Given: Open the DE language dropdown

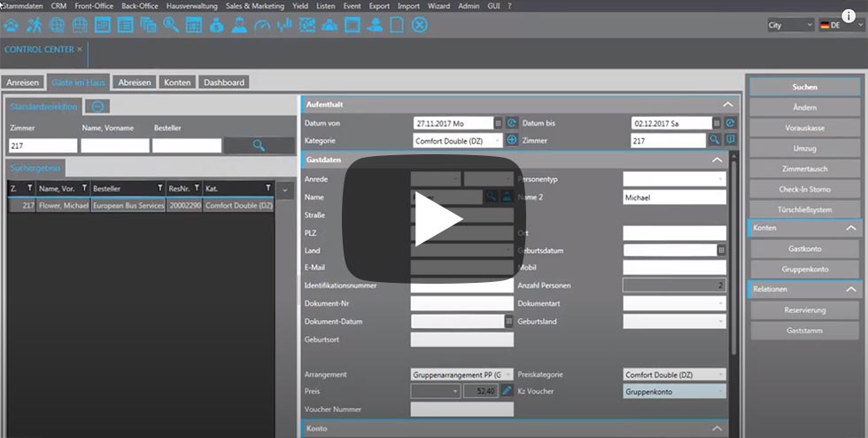Looking at the screenshot, I should coord(841,25).
